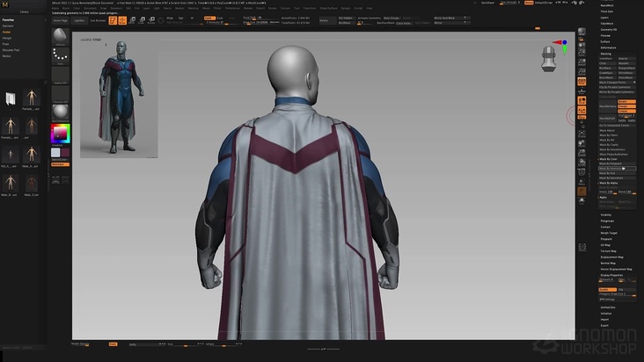Click the Go To Unmasked Center button
The width and height of the screenshot is (644, 362).
click(x=617, y=126)
